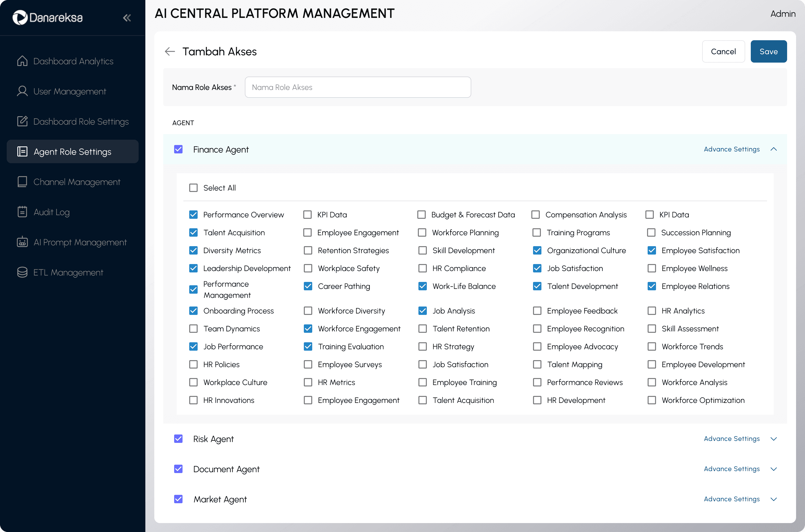Open User Management menu item
The image size is (805, 532).
(x=73, y=91)
